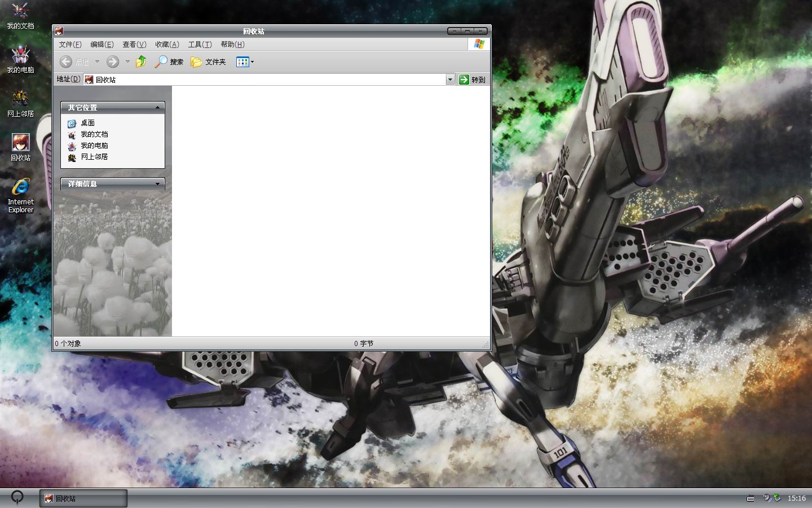Click the 转到 Go button
The image size is (812, 508).
[x=472, y=80]
